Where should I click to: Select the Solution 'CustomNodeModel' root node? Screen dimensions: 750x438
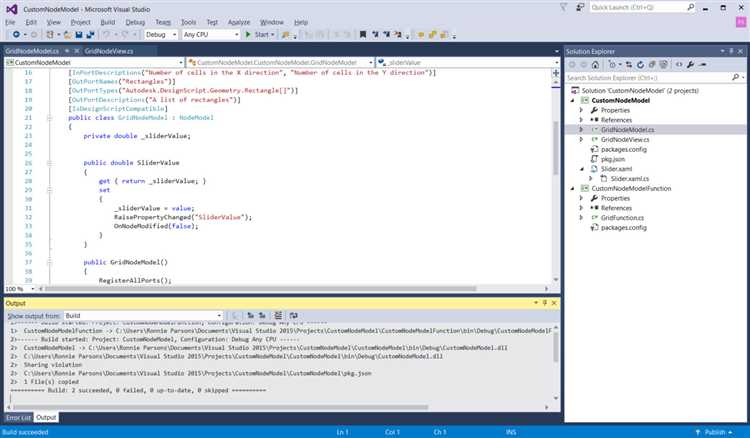tap(640, 90)
